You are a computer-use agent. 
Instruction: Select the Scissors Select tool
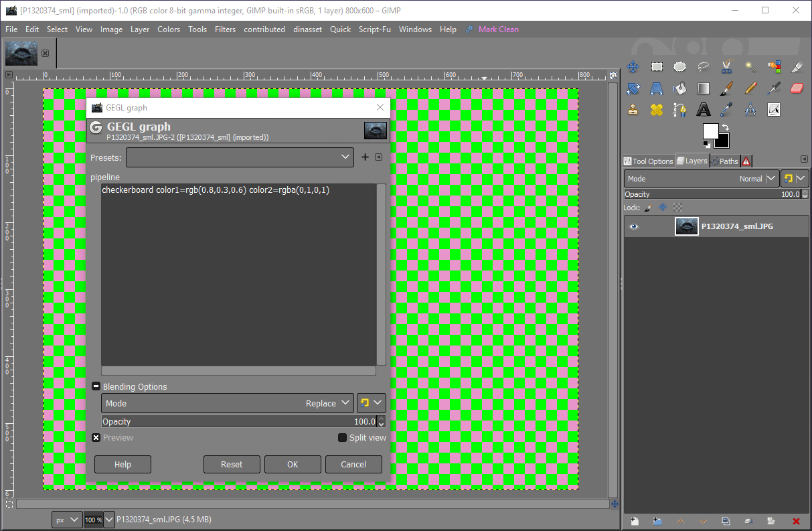726,67
